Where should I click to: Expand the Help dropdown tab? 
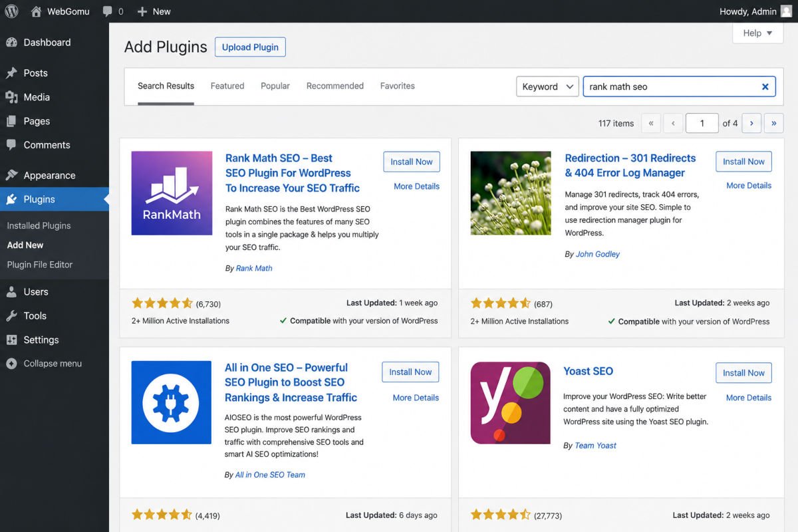coord(757,33)
